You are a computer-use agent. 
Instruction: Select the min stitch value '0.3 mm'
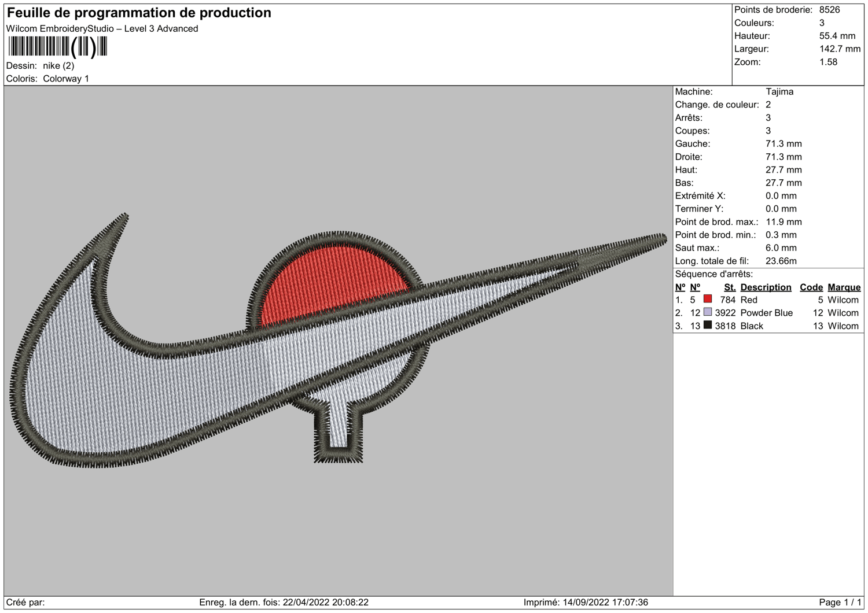(x=781, y=235)
